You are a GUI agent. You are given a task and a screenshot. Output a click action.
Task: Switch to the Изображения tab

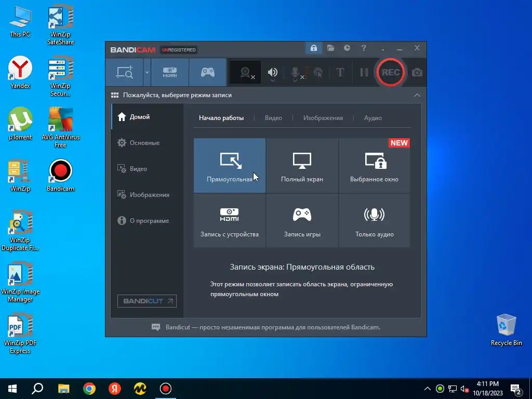323,118
